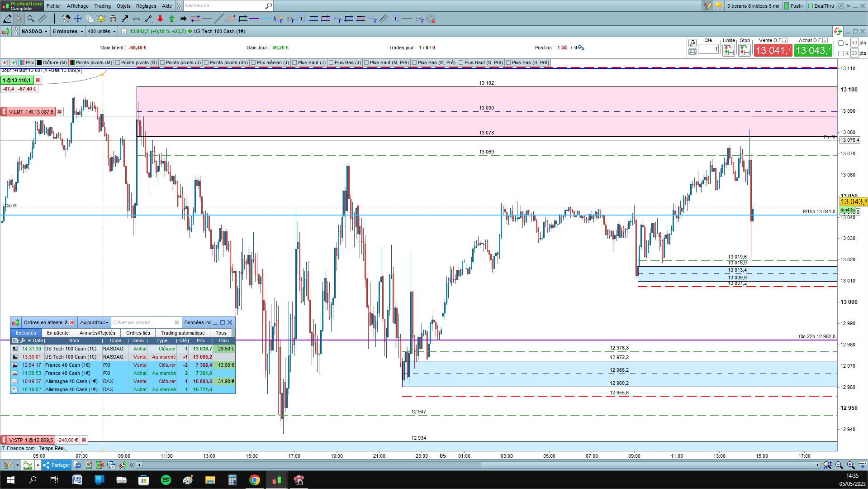
Task: Switch to the Annulés/Rejetés tab
Action: (97, 333)
